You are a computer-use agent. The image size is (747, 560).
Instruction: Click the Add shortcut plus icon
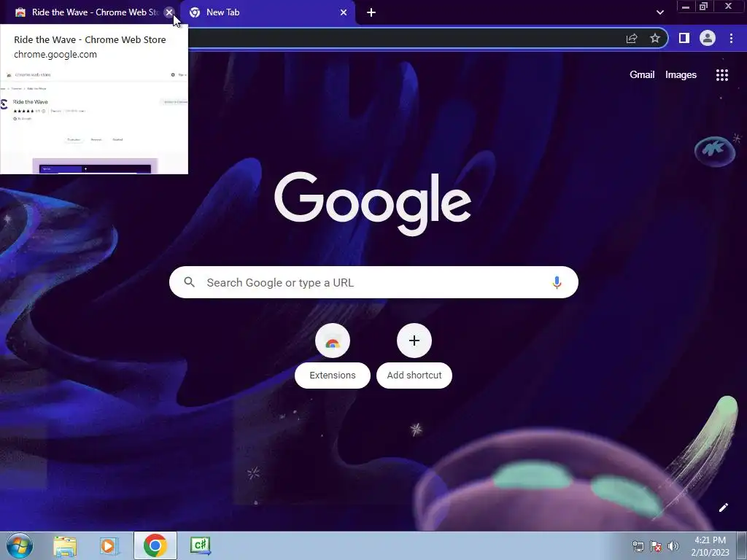click(x=414, y=341)
